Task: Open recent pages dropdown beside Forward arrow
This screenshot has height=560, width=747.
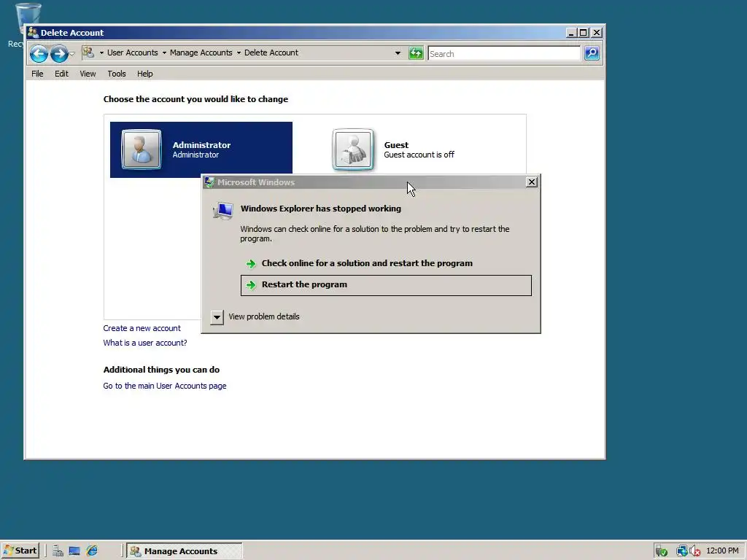Action: (x=72, y=54)
